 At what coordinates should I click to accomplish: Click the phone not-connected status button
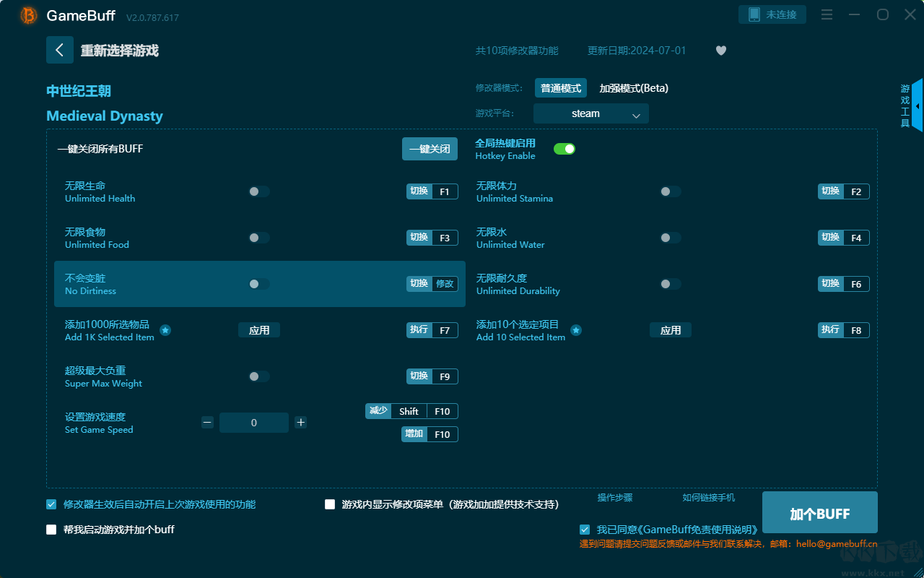coord(772,14)
